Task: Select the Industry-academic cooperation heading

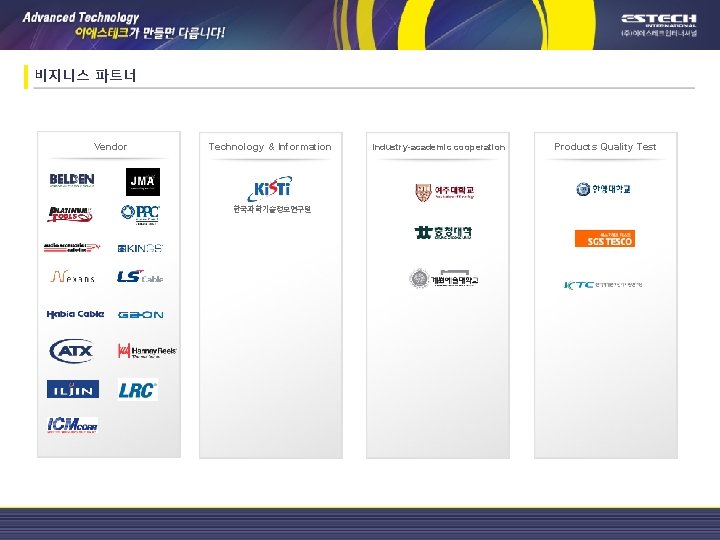Action: [439, 147]
